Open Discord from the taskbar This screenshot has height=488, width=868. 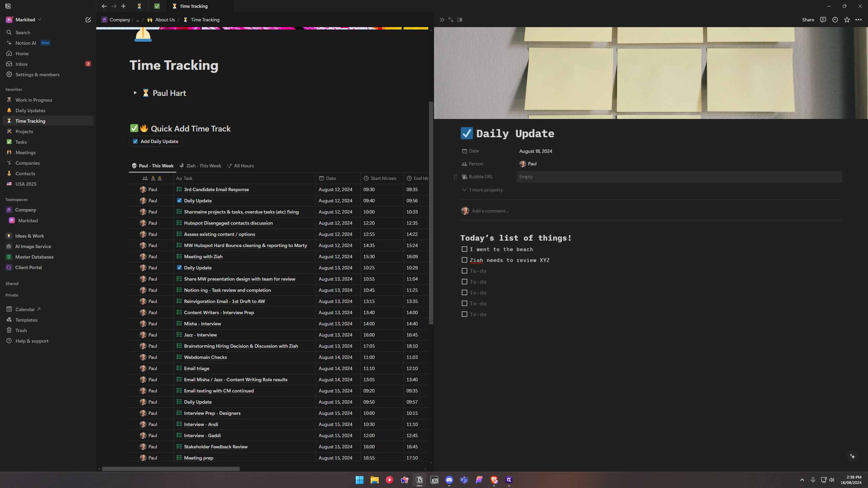click(x=449, y=480)
